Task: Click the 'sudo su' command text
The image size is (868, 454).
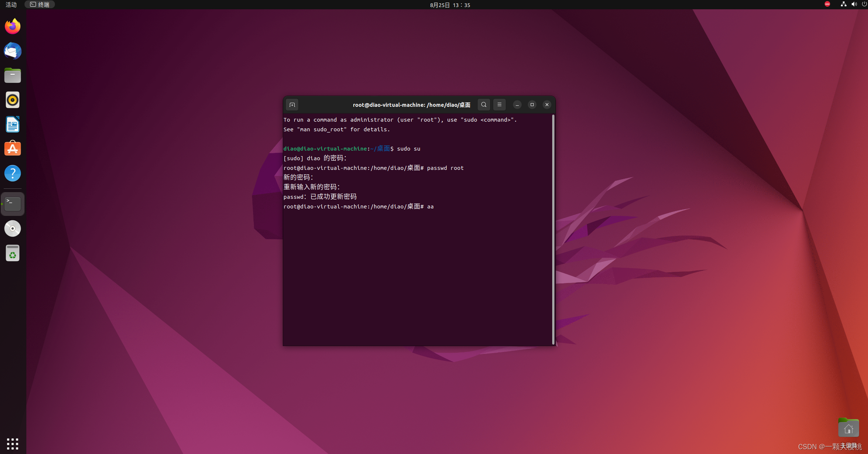Action: (x=409, y=149)
